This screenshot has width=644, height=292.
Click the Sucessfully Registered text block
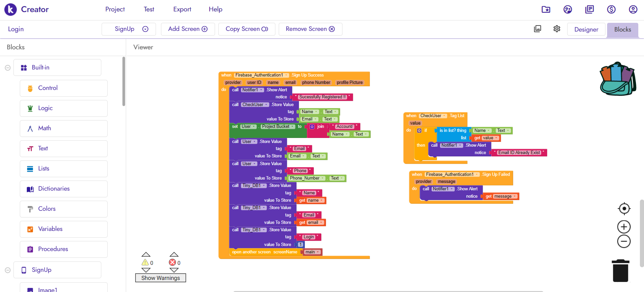point(322,97)
